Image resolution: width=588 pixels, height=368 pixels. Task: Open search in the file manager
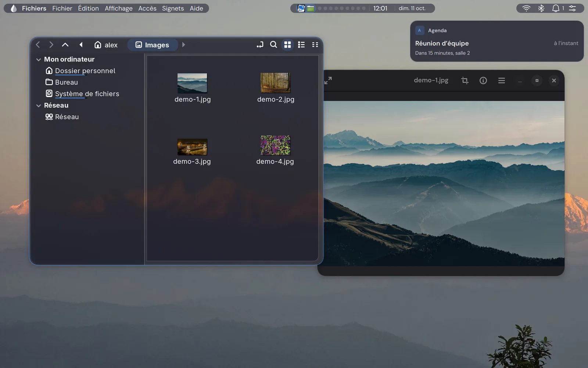tap(273, 45)
